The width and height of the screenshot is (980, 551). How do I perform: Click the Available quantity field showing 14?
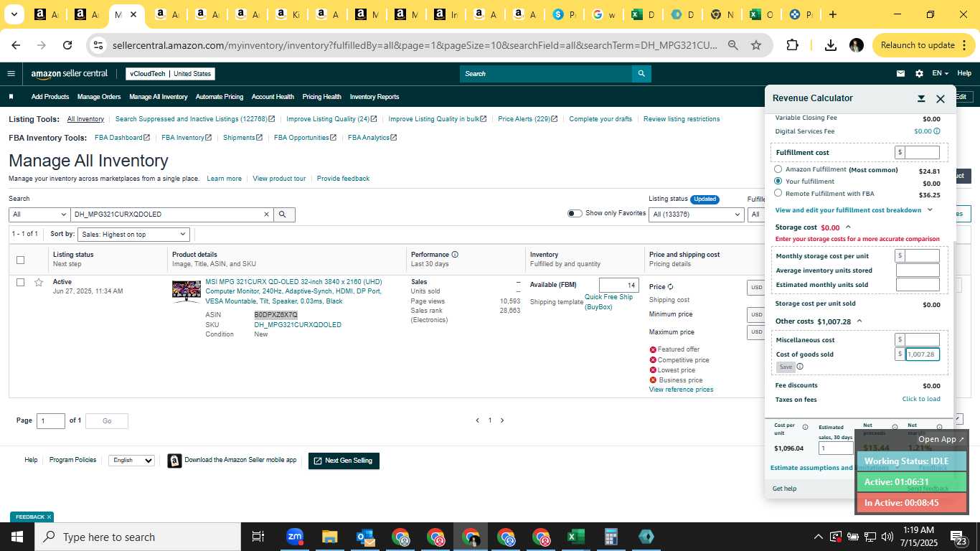(618, 285)
